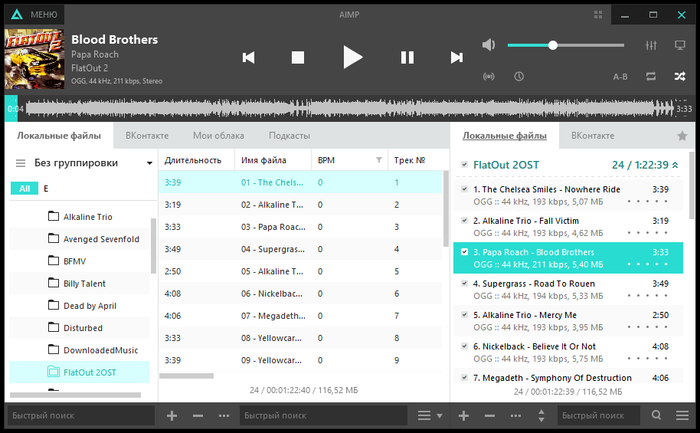The image size is (700, 433).
Task: Open the Мои облака tab
Action: point(219,136)
